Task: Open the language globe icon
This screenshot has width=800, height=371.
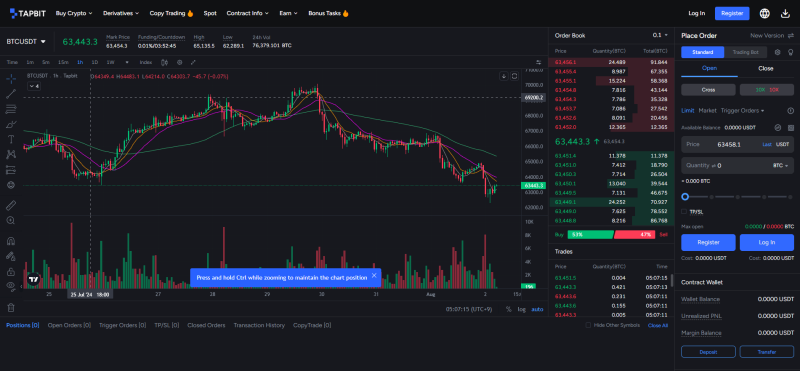Action: coord(764,13)
